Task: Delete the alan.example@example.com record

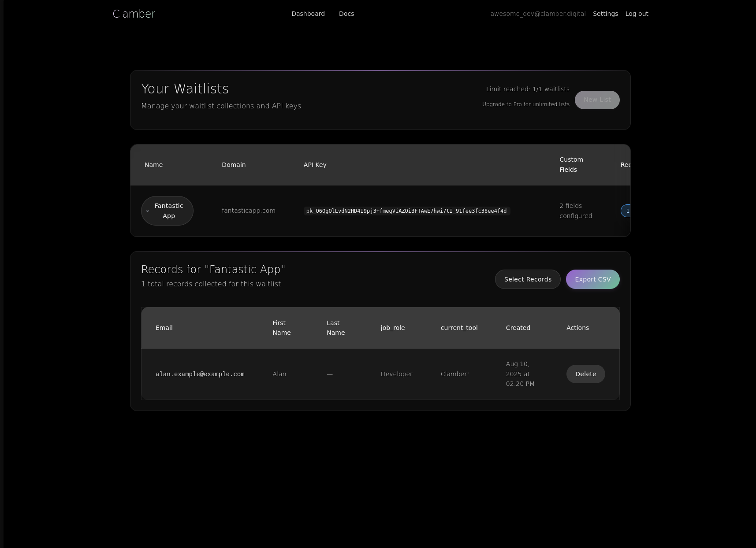Action: (x=585, y=374)
